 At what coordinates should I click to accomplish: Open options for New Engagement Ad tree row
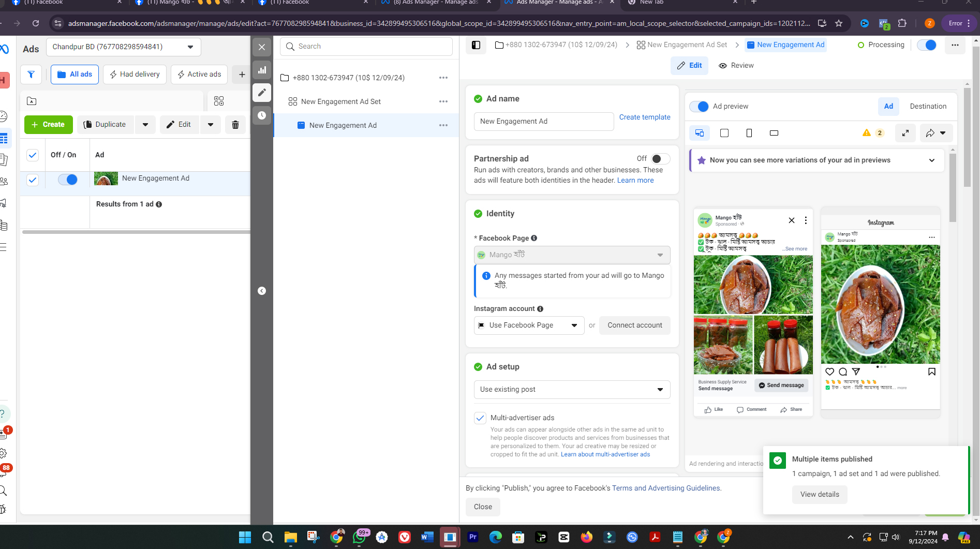(443, 125)
